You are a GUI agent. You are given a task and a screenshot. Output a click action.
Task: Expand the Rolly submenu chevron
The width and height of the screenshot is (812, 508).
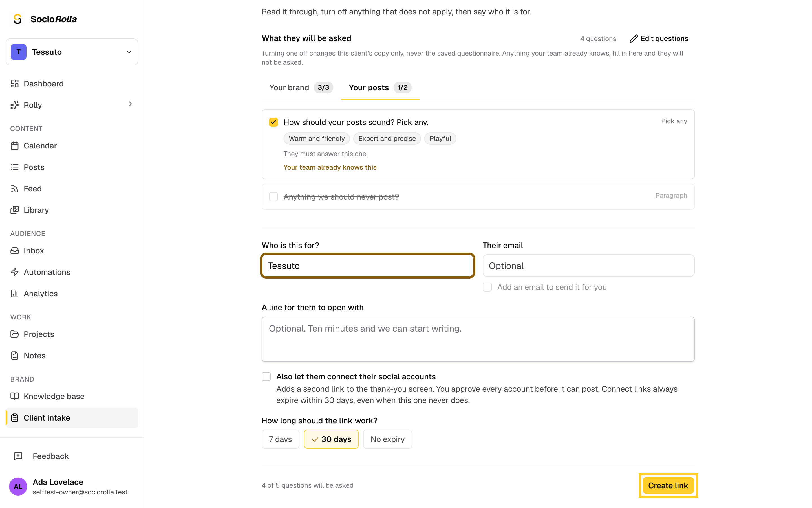coord(130,104)
